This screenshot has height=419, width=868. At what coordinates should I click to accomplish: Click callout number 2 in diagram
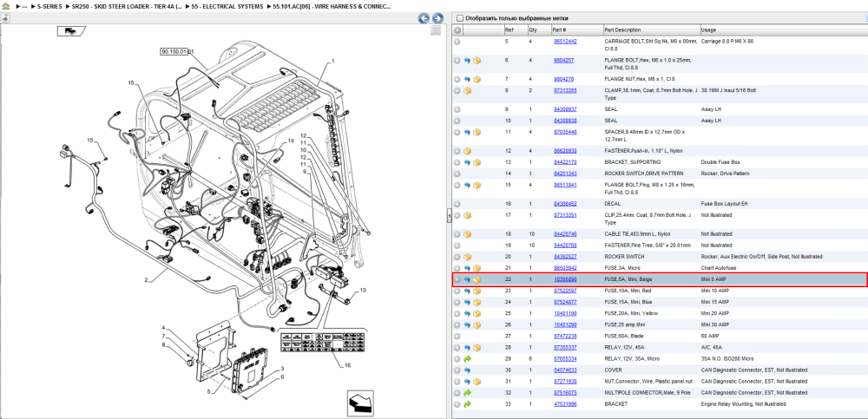point(146,280)
